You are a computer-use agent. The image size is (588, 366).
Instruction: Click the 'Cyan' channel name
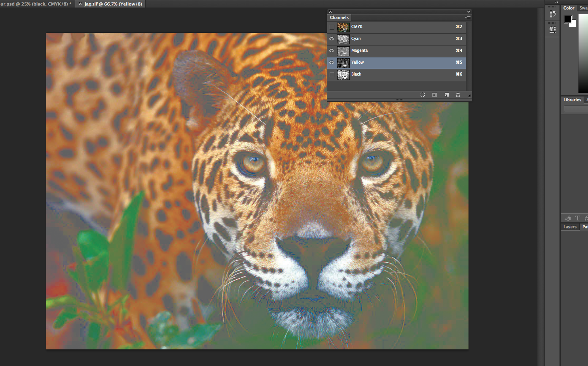[356, 38]
